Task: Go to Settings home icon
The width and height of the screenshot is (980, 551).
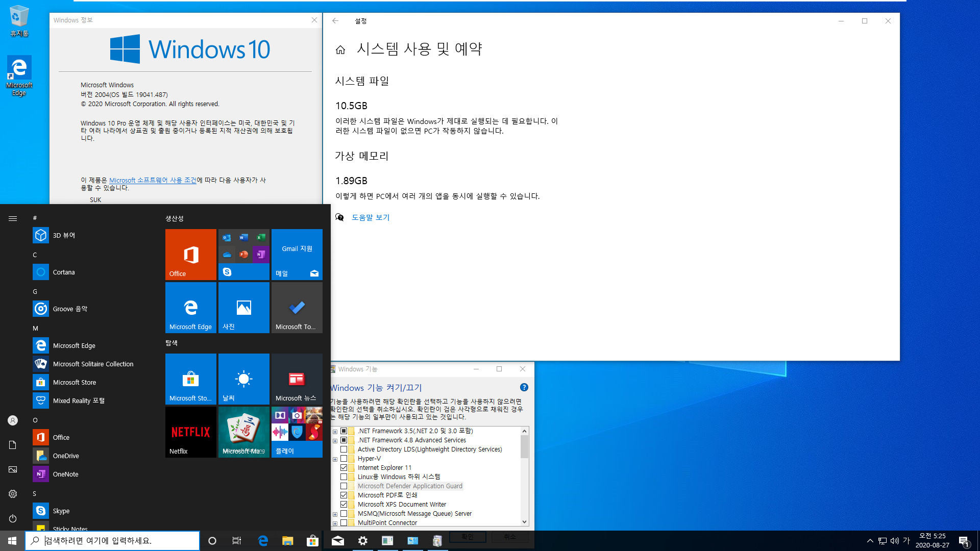Action: tap(340, 49)
